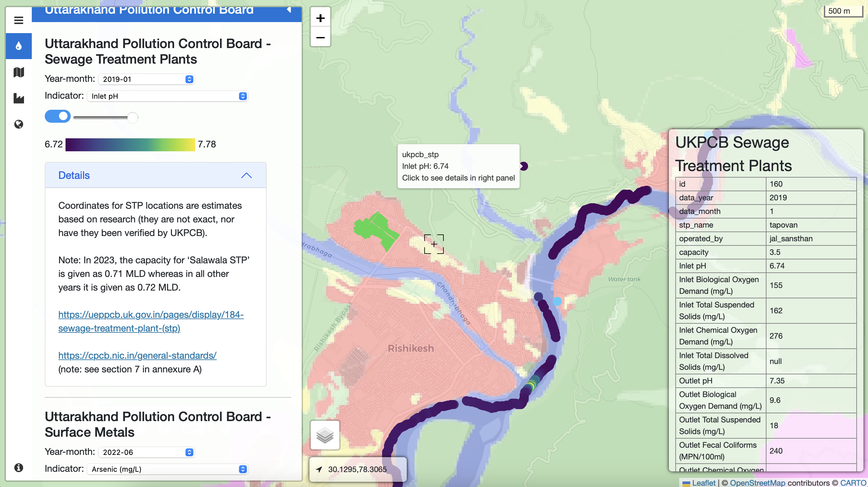The image size is (868, 487).
Task: Open the Sewage Year-month 2019-01 dropdown
Action: (x=147, y=79)
